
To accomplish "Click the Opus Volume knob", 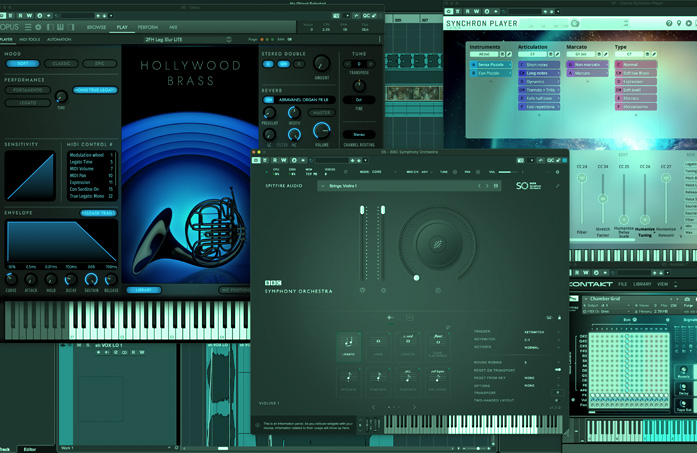I will (x=321, y=130).
